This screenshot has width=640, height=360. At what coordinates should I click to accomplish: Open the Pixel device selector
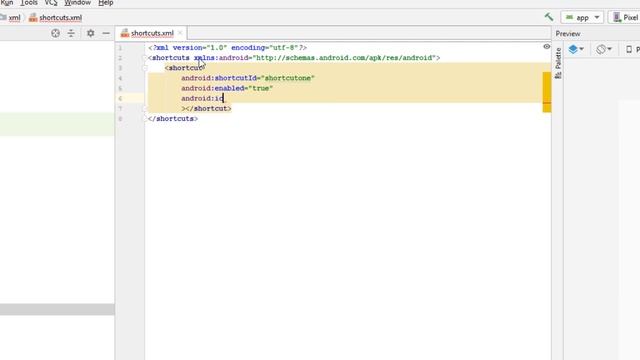[625, 18]
